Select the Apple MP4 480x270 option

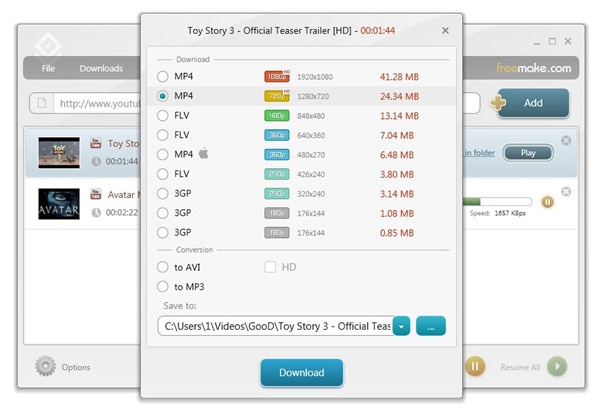163,155
